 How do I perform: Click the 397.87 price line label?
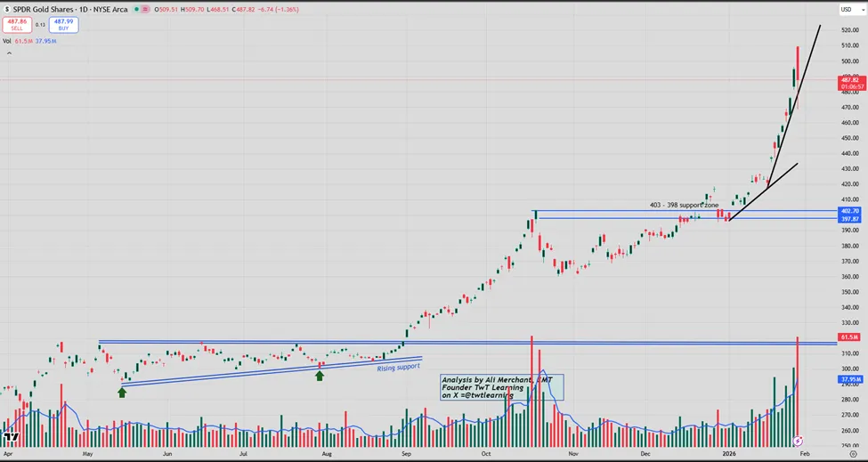point(849,219)
